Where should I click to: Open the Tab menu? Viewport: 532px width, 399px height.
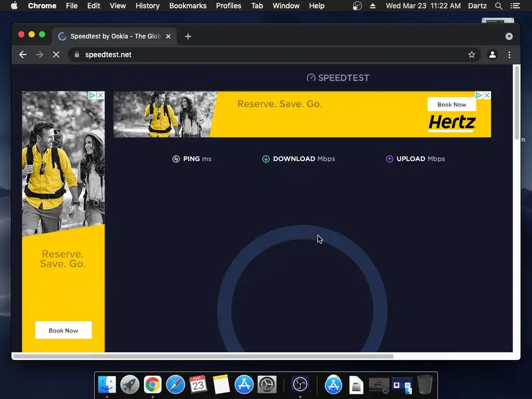pyautogui.click(x=257, y=6)
